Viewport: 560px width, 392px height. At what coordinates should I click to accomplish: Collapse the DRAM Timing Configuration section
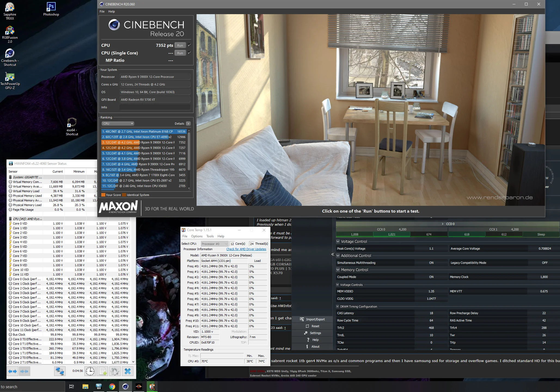[x=338, y=307]
